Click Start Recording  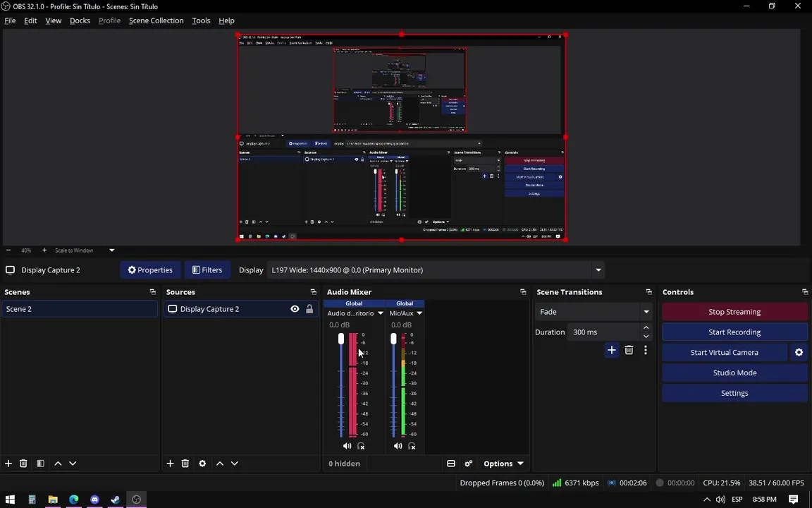(734, 332)
